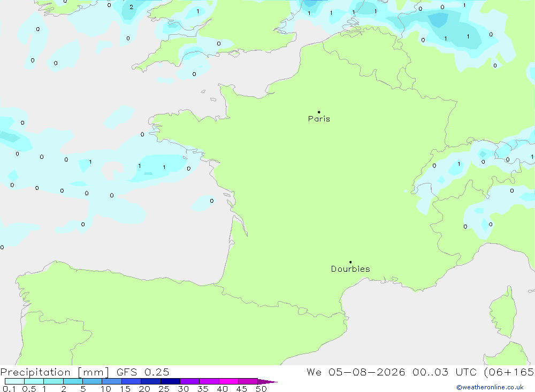Pick the lightest cyan 0.1 legend swatch

click(14, 381)
